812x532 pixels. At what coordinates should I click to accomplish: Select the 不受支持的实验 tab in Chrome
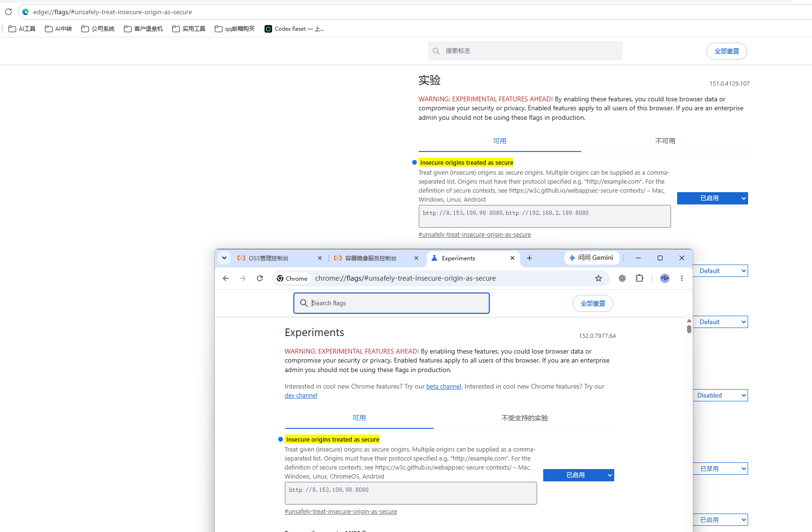pyautogui.click(x=525, y=418)
